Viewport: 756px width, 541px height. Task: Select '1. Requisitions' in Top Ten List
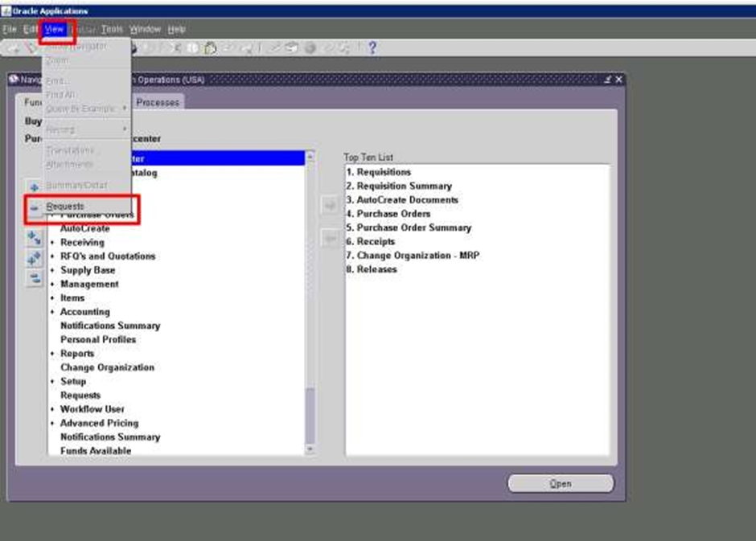(x=379, y=172)
